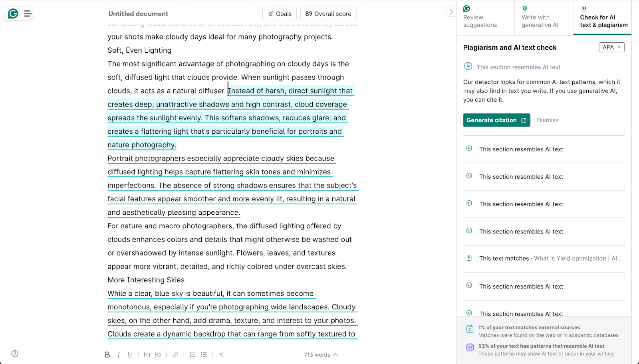Click the underlined 'Portrait photographers especially appreciate' line
The width and height of the screenshot is (639, 364).
pos(221,158)
